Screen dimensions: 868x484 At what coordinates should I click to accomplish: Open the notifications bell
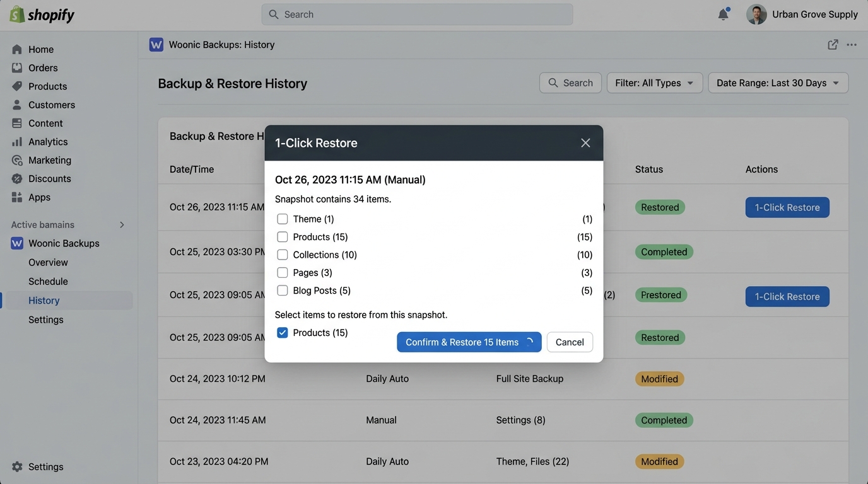tap(724, 14)
